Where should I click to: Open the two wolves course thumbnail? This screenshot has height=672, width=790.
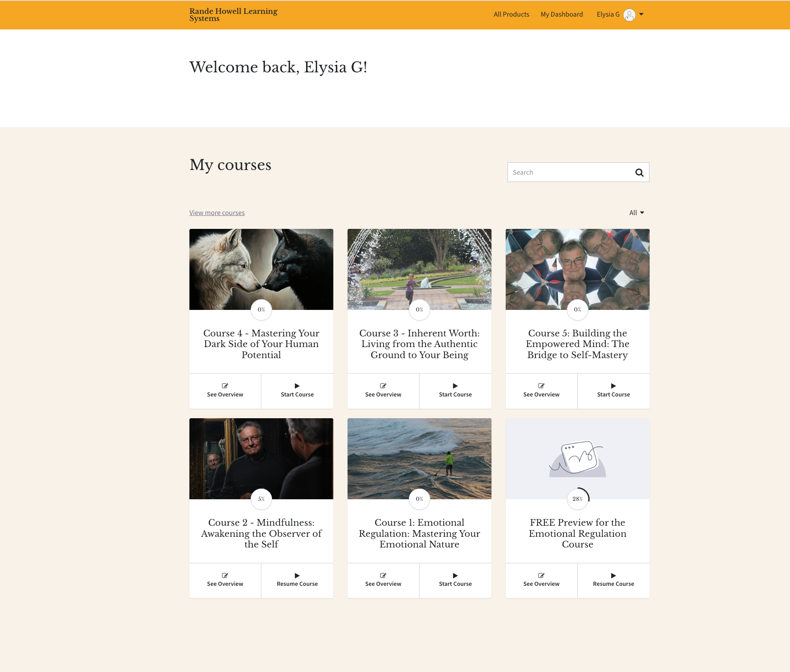pos(261,269)
